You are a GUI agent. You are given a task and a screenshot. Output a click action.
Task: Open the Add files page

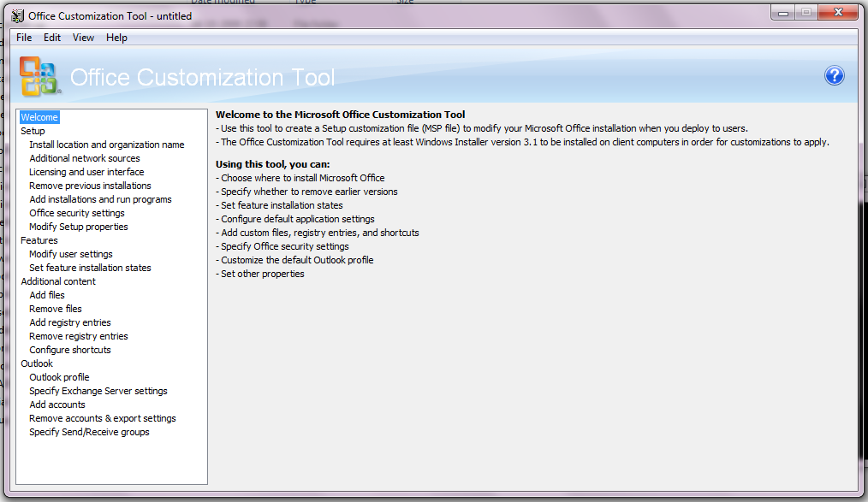pos(47,295)
